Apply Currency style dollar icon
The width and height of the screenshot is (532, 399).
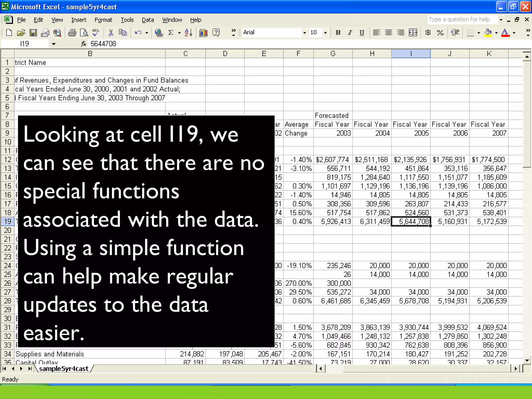point(428,32)
